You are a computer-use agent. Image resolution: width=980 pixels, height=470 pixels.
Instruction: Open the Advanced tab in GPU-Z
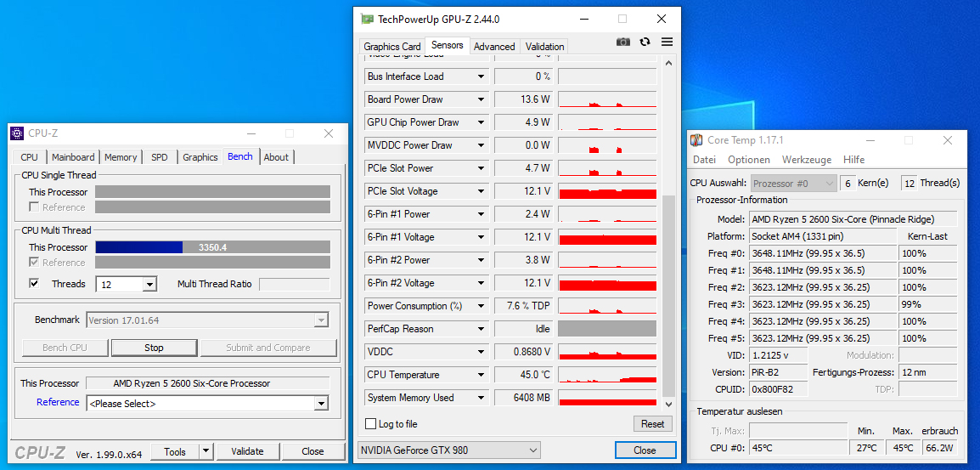pos(493,46)
